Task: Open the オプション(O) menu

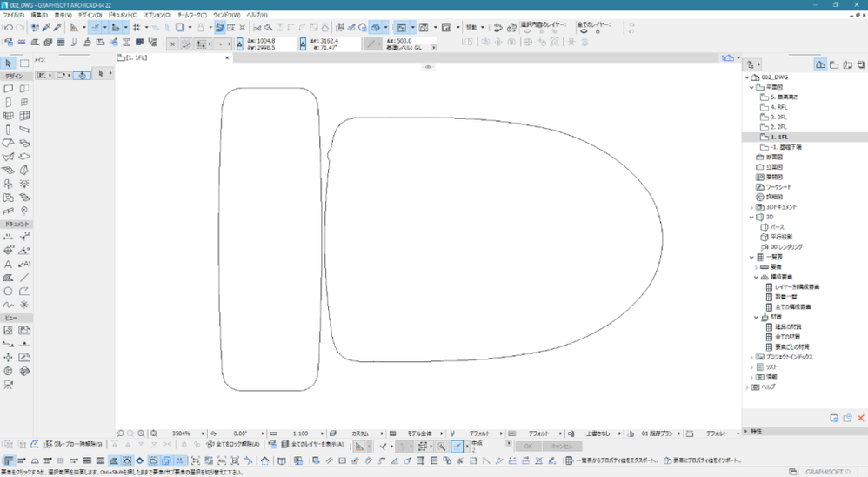Action: click(x=157, y=15)
